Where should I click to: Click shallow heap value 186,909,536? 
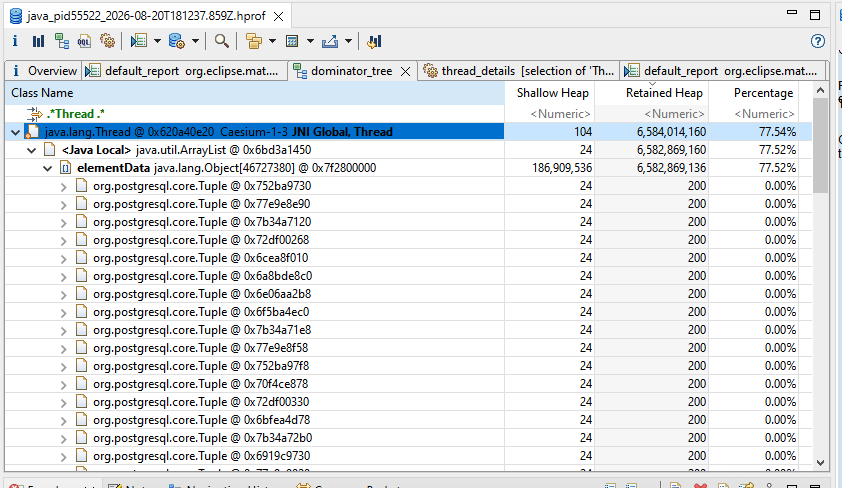pyautogui.click(x=562, y=167)
